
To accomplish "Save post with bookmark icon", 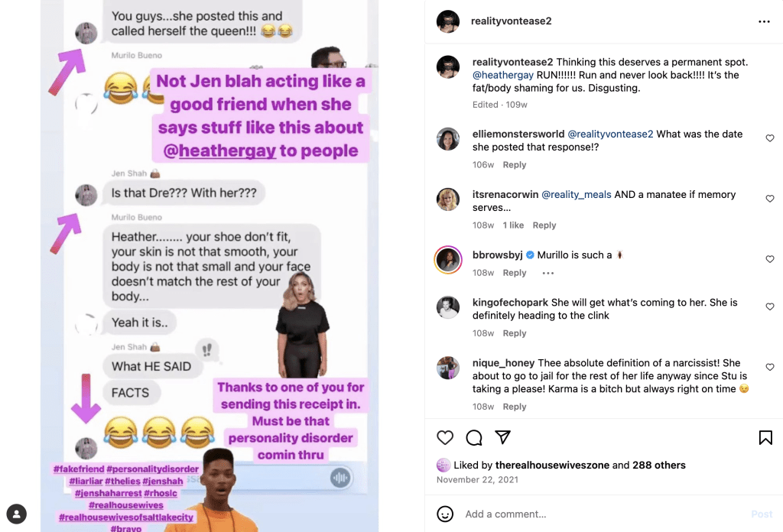I will (765, 438).
